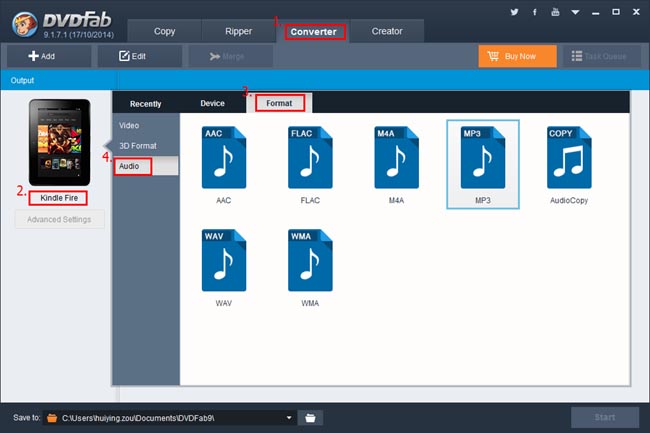Open Advanced Settings

pyautogui.click(x=59, y=219)
